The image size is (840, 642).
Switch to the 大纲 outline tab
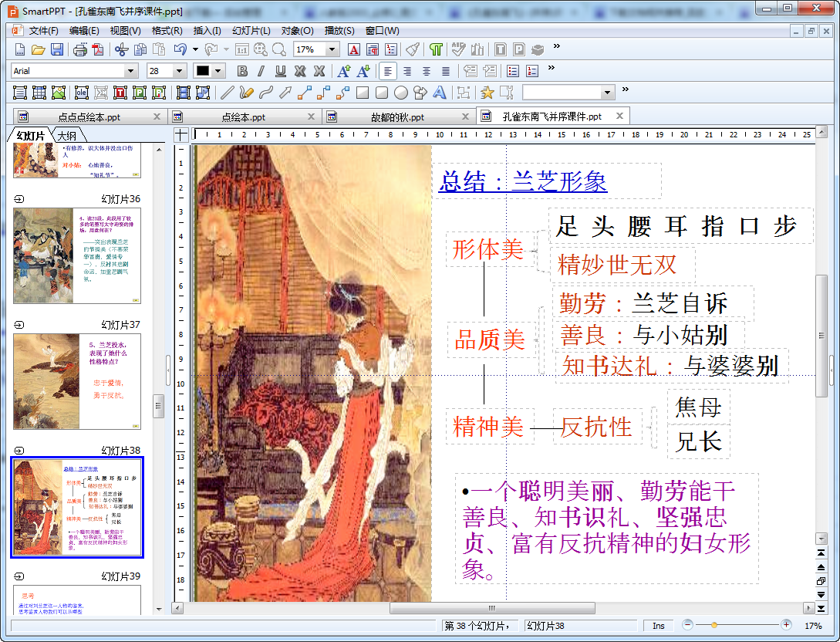tap(67, 136)
